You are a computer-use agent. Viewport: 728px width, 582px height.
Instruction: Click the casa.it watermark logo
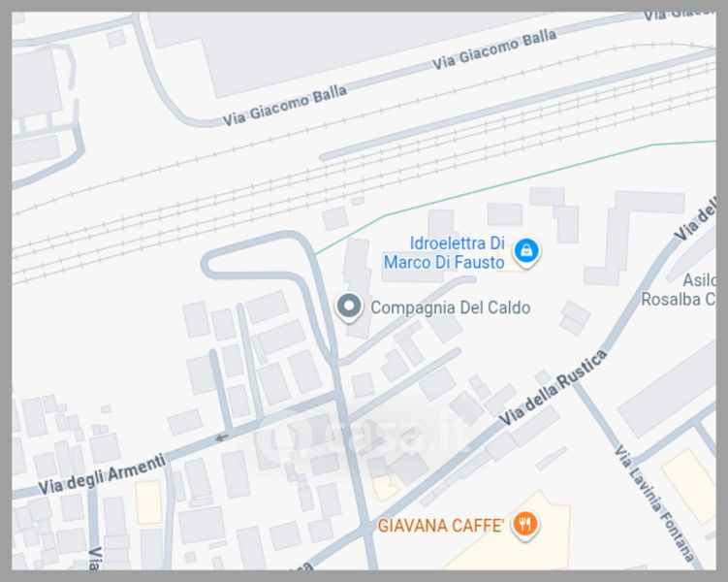click(x=364, y=436)
